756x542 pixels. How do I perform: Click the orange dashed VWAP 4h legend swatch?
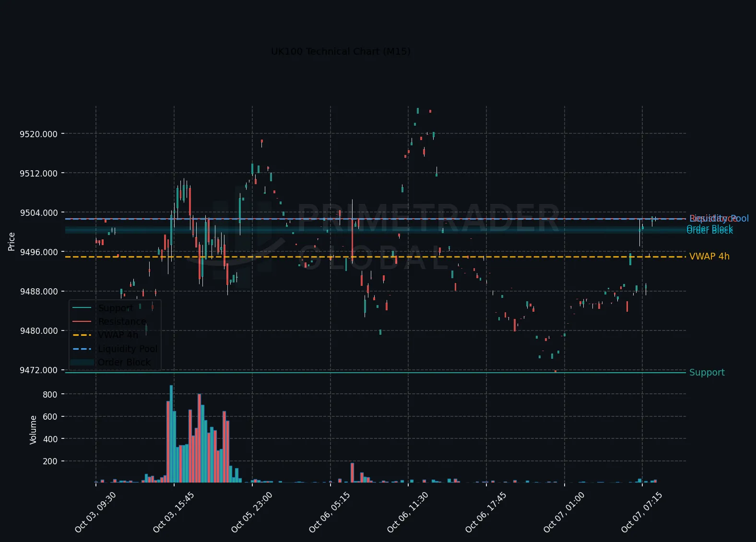pos(82,335)
